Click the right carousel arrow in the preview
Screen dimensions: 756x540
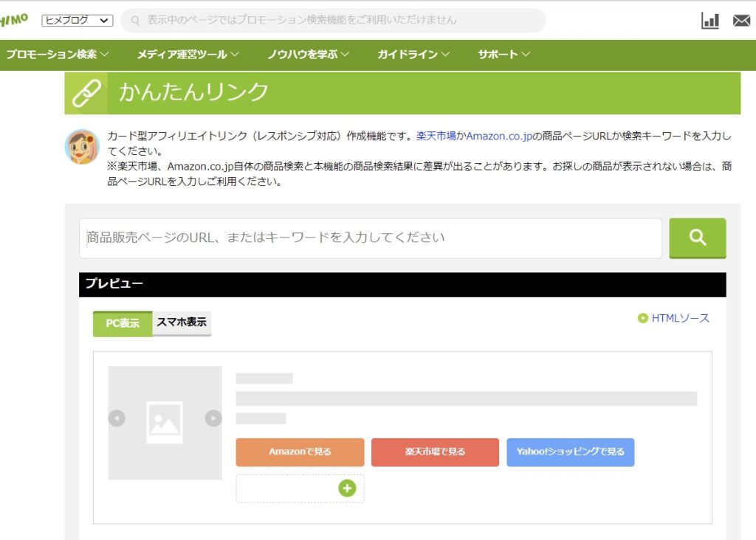coord(213,418)
